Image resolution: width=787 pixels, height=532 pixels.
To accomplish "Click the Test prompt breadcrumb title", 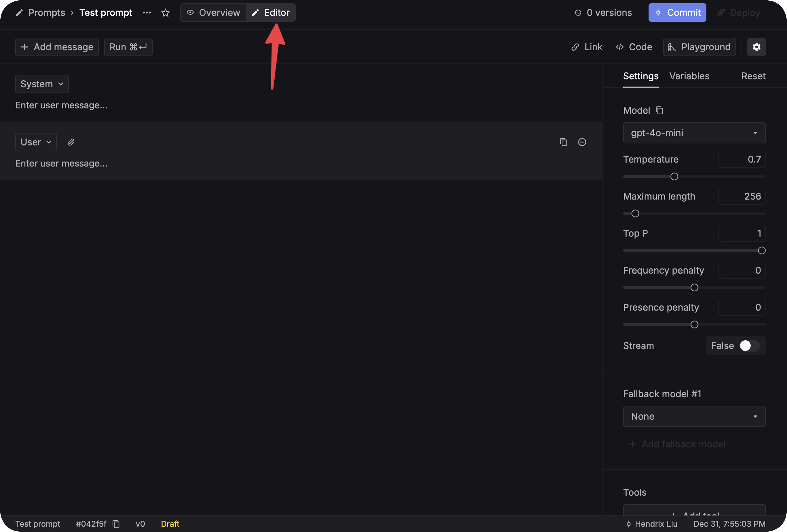I will pyautogui.click(x=106, y=13).
